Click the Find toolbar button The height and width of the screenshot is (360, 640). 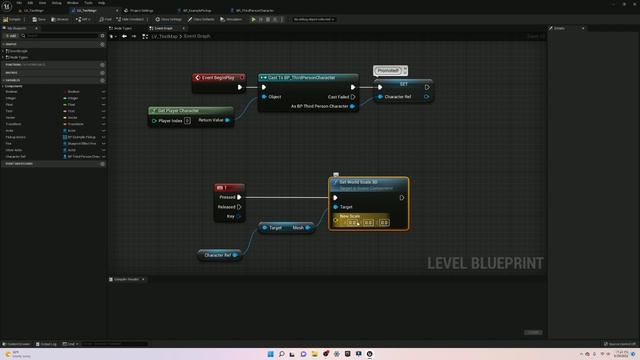point(105,19)
